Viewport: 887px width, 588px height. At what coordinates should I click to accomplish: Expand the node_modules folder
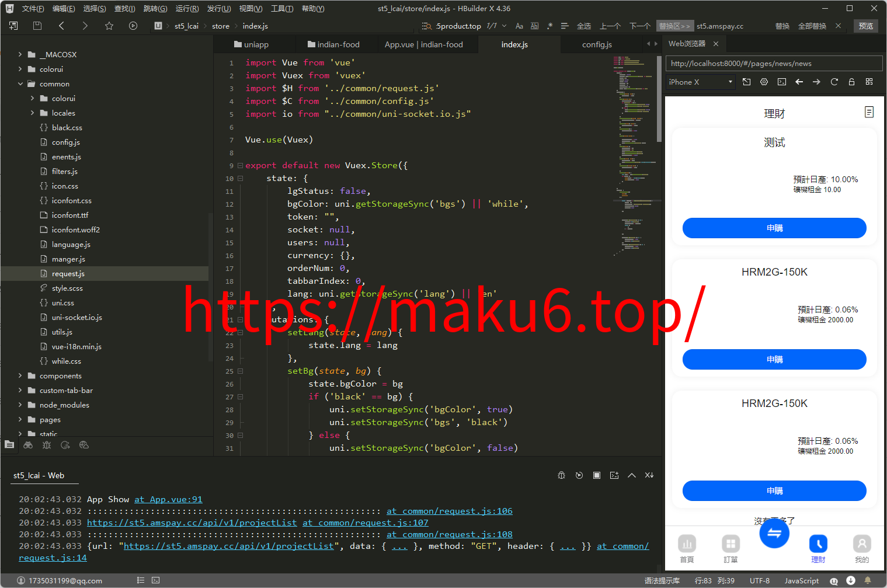[20, 405]
